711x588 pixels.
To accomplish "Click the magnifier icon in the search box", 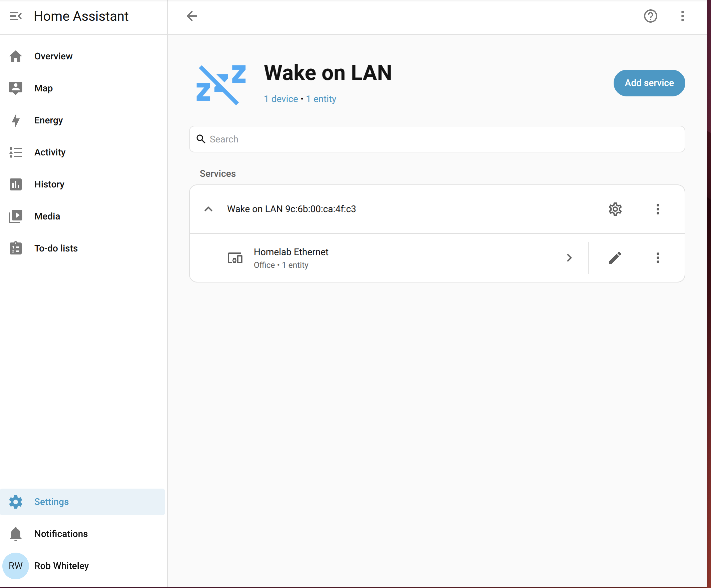I will (x=201, y=139).
